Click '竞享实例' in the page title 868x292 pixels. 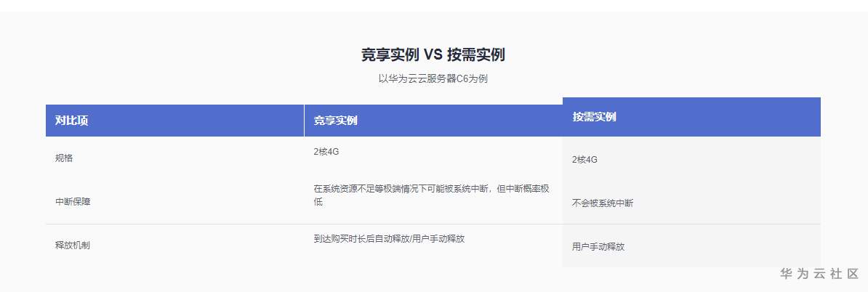(390, 54)
